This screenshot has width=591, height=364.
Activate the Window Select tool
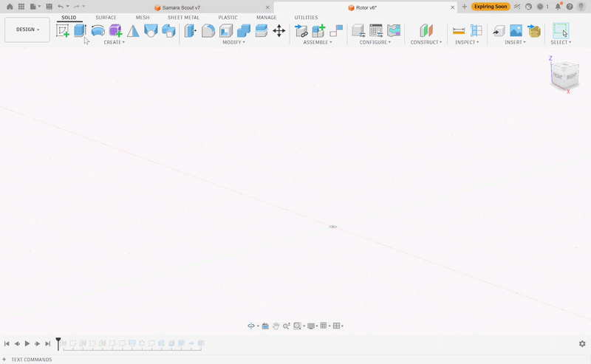pos(561,30)
